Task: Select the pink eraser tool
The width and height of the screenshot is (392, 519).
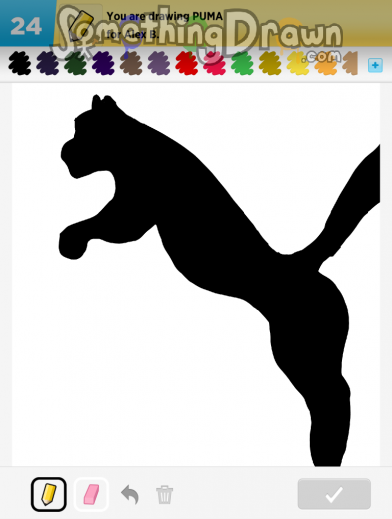Action: [91, 494]
